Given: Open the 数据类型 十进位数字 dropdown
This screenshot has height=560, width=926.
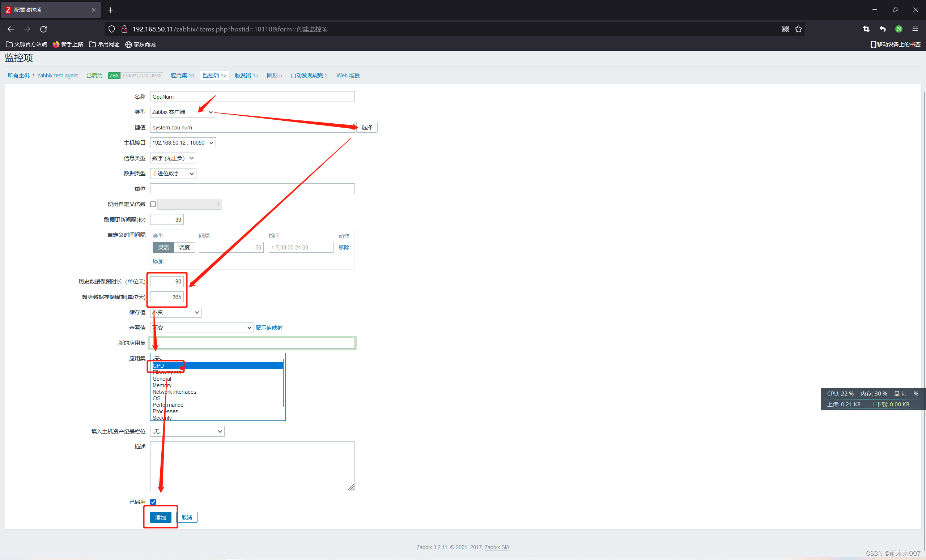Looking at the screenshot, I should pyautogui.click(x=173, y=174).
